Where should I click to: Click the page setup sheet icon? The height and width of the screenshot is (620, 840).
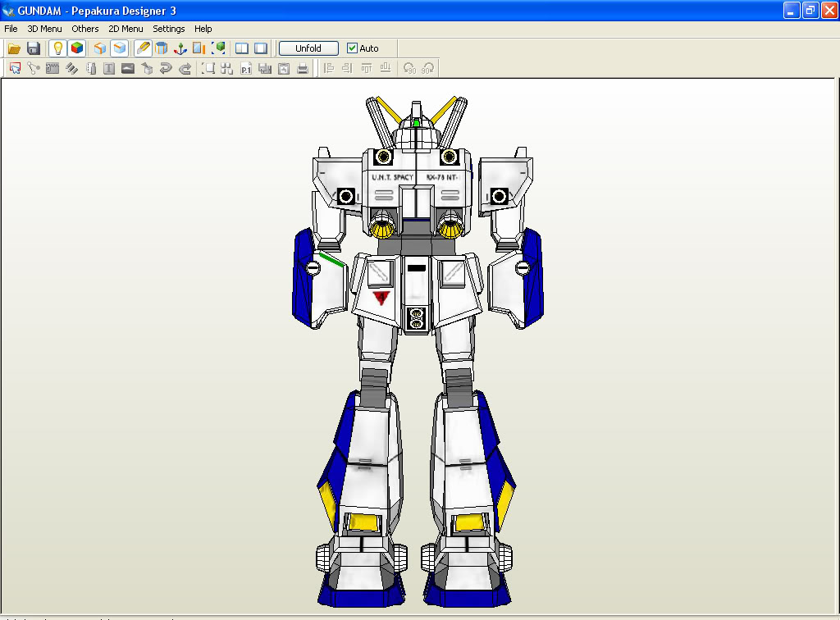[x=283, y=69]
